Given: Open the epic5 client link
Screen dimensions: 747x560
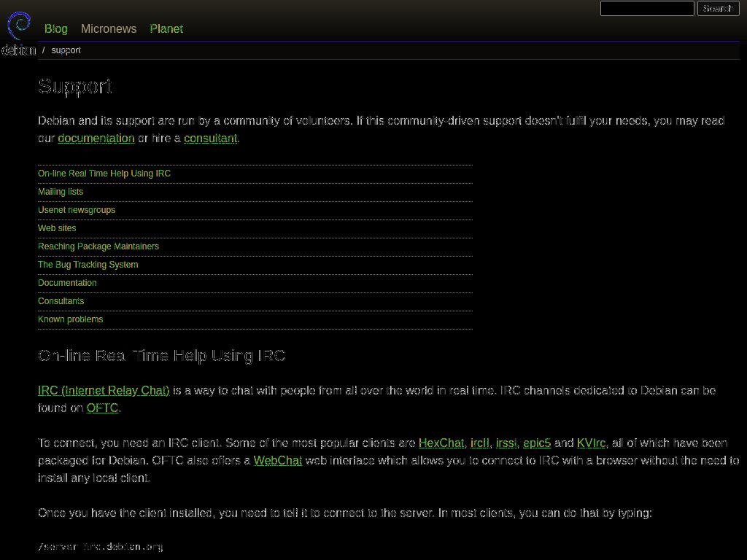Looking at the screenshot, I should click(x=537, y=443).
